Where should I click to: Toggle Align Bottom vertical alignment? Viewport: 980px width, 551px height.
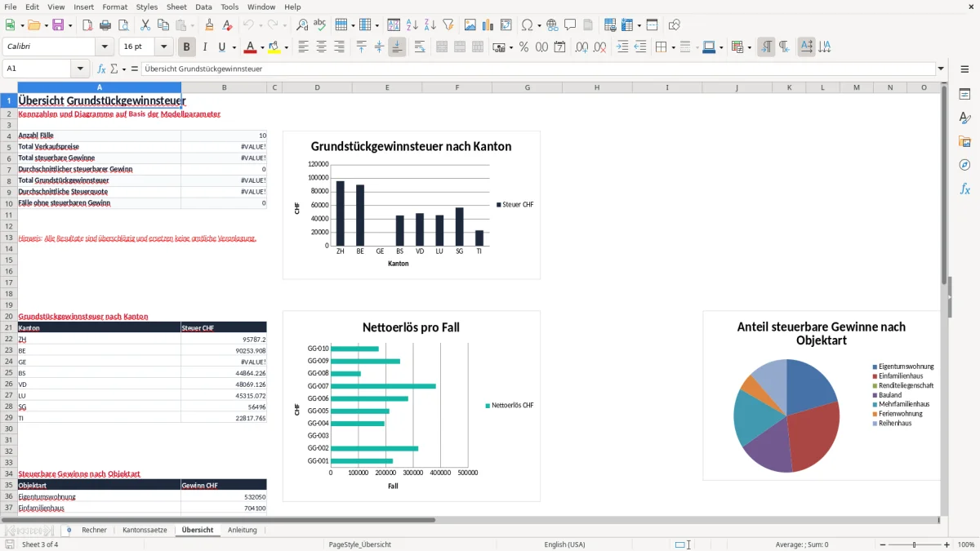(397, 47)
